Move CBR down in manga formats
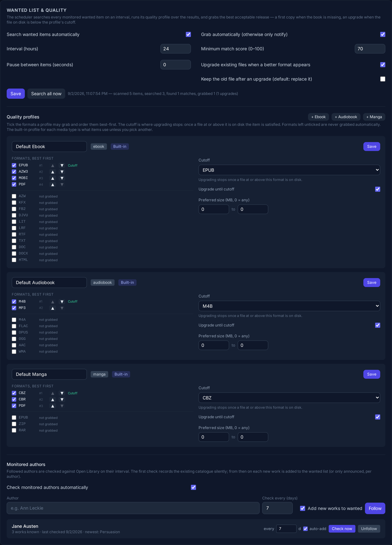Image resolution: width=392 pixels, height=545 pixels. pos(62,399)
